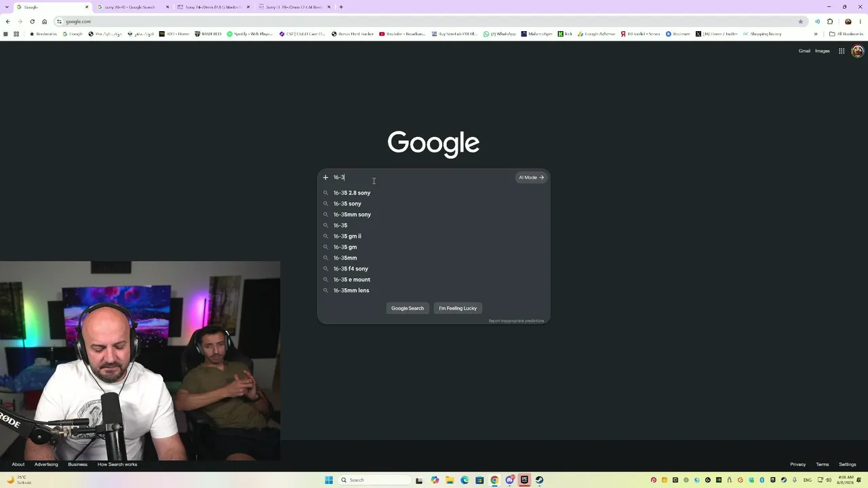The image size is (868, 488).
Task: Open the Business footer link
Action: (x=77, y=464)
